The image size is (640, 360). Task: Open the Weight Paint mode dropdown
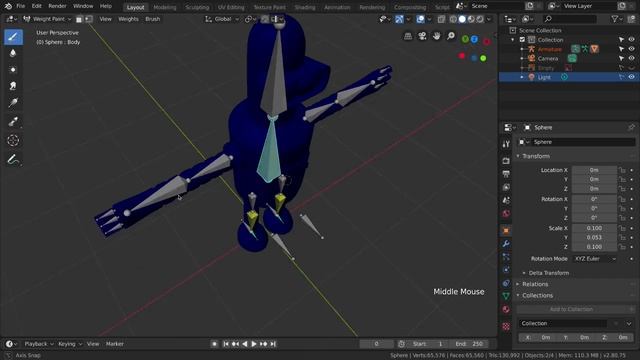[47, 19]
